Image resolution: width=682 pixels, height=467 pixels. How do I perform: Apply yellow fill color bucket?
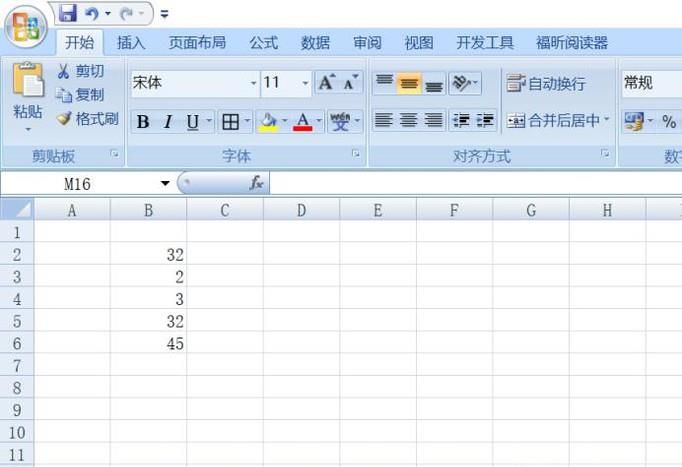coord(268,122)
